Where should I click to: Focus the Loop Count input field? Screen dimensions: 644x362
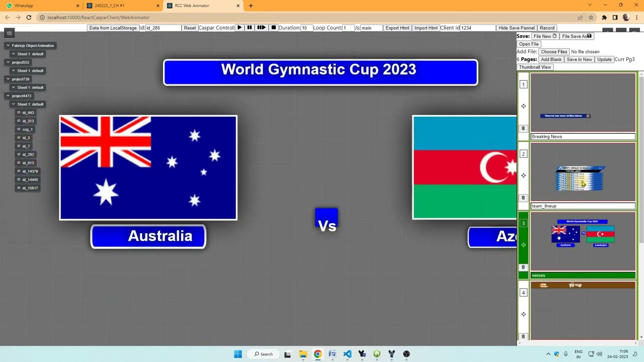pos(348,28)
